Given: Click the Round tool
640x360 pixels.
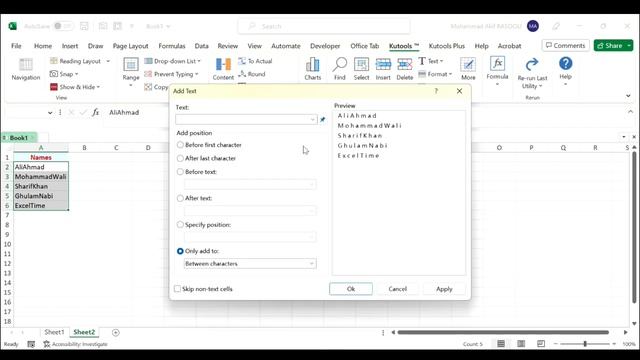Looking at the screenshot, I should 252,74.
